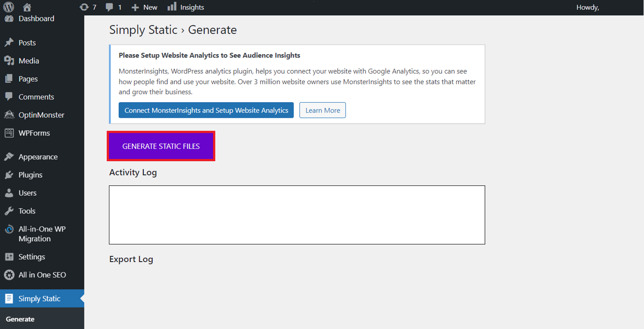This screenshot has height=329, width=644.
Task: Open Insights from the admin bar
Action: tap(190, 7)
